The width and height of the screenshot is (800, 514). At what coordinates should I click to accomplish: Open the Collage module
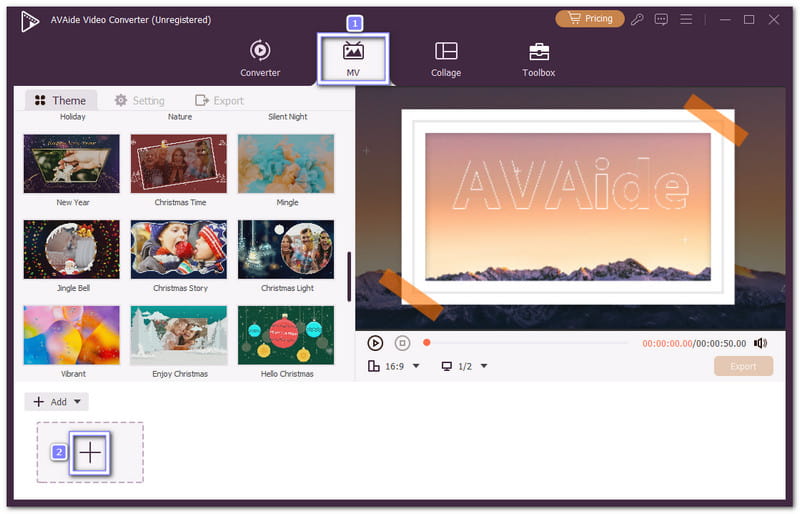tap(446, 58)
